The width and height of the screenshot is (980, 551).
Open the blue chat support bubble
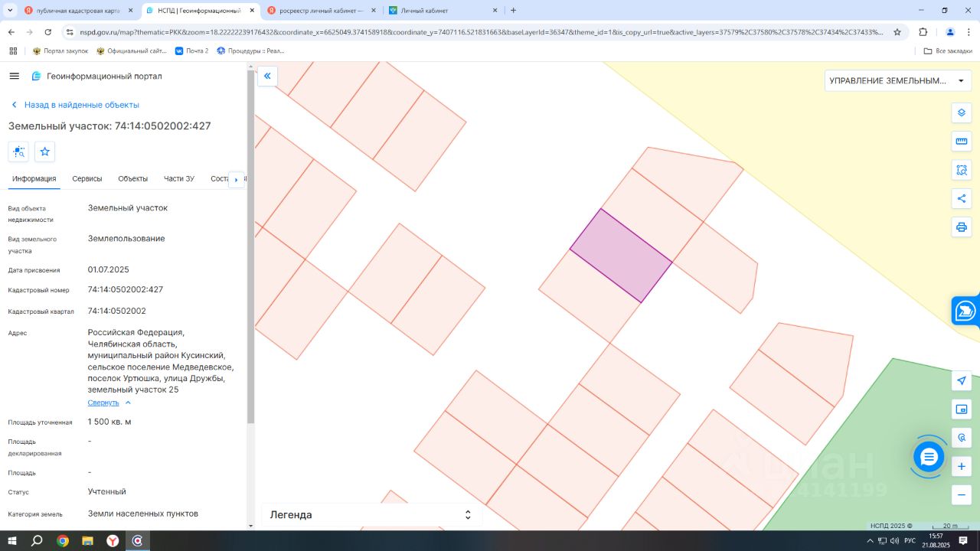tap(929, 457)
